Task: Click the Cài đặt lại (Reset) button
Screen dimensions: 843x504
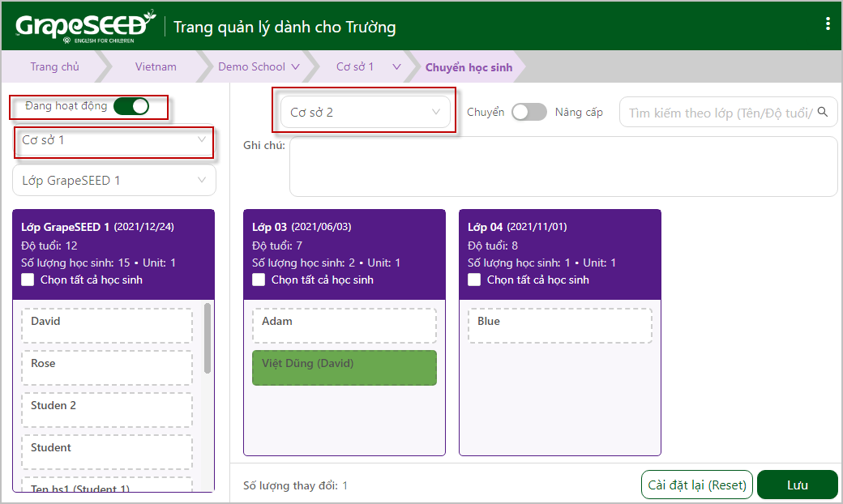Action: coord(697,485)
